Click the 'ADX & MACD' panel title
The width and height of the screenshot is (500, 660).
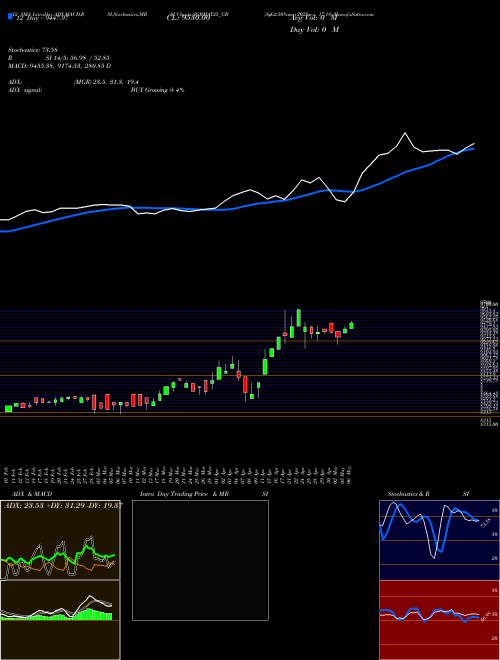click(x=32, y=494)
